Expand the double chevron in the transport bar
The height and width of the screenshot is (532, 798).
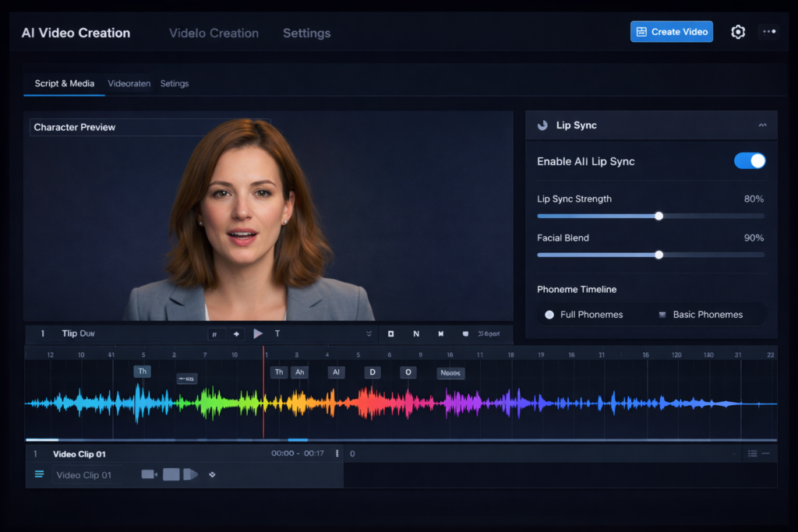369,333
